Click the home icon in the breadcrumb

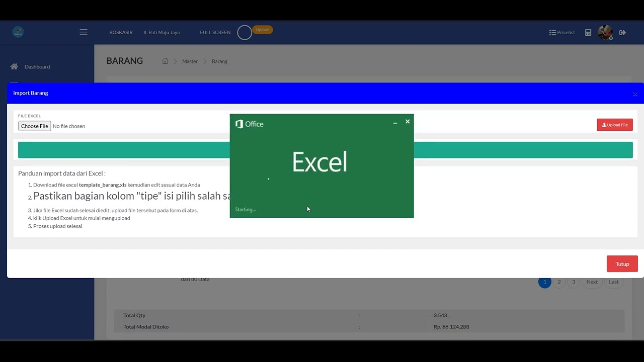point(165,61)
